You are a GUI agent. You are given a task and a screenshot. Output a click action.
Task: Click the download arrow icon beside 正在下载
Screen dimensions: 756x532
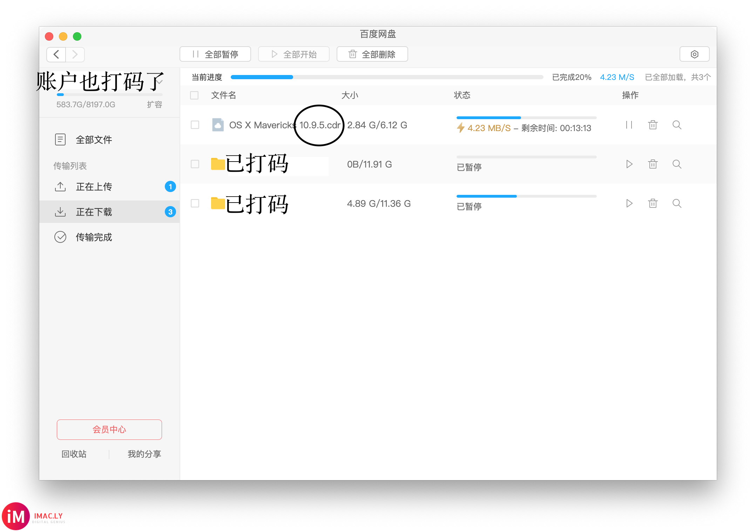60,212
